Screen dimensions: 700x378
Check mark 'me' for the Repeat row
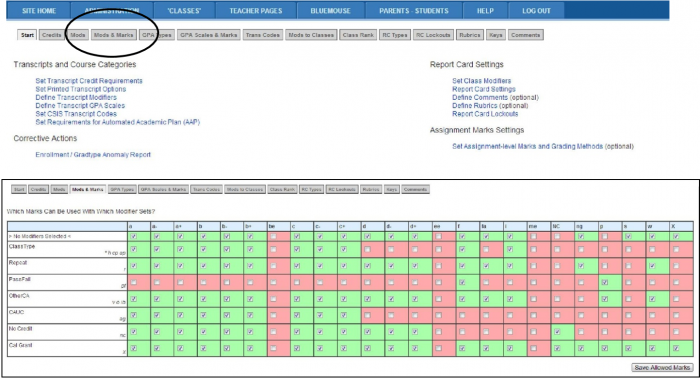point(533,266)
